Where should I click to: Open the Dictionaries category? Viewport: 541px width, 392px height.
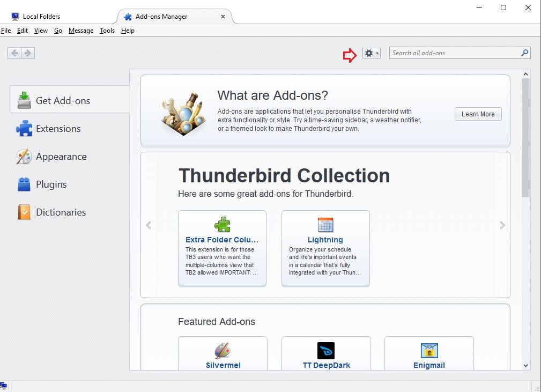[x=70, y=212]
